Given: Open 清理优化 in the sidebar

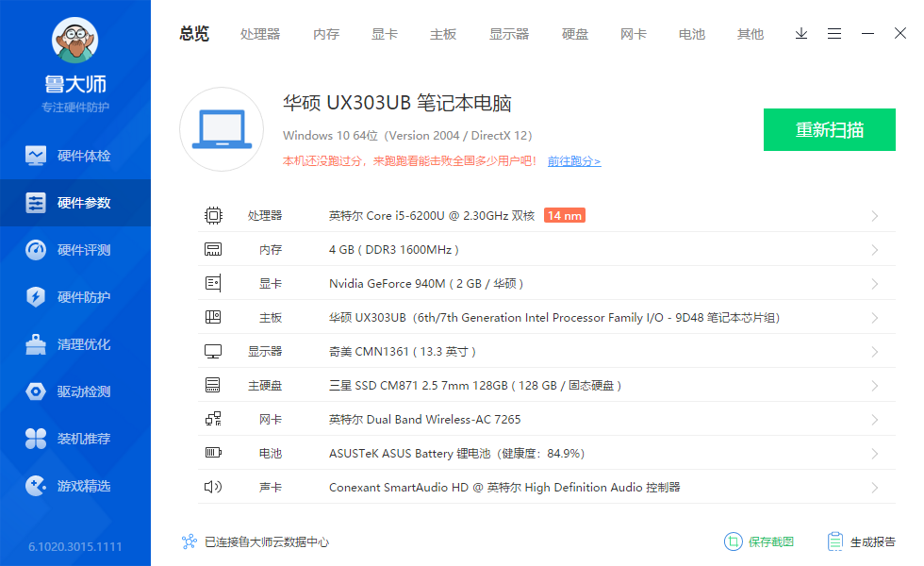Looking at the screenshot, I should click(75, 344).
